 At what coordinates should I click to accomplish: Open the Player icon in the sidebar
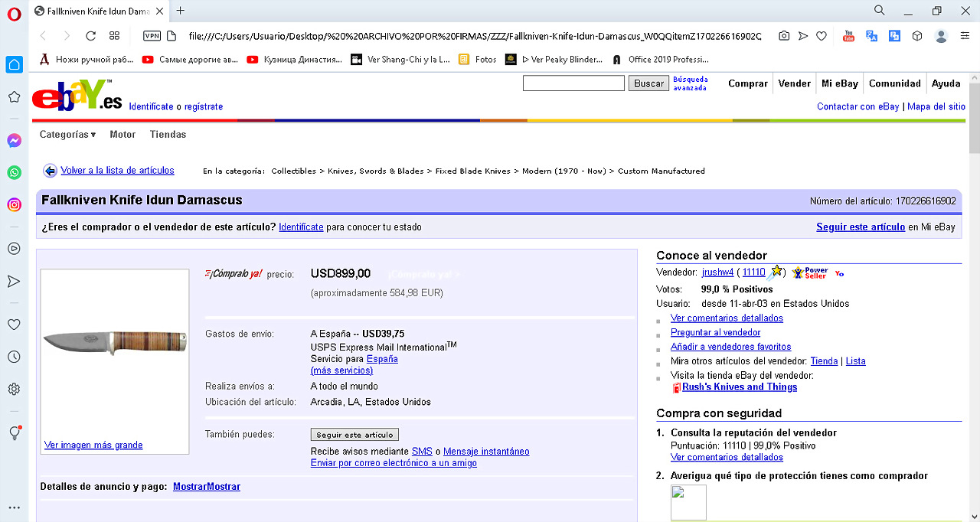coord(14,248)
